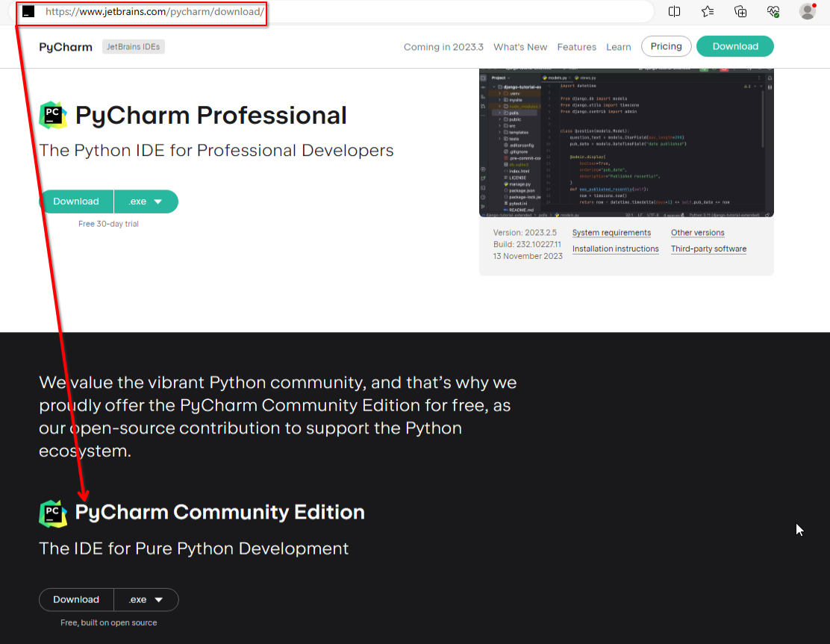Open the Learn menu item
The image size is (830, 644).
point(619,46)
